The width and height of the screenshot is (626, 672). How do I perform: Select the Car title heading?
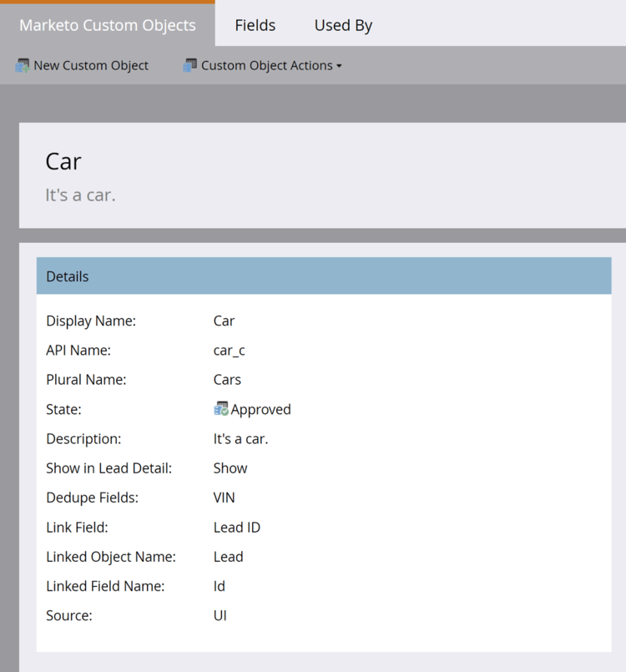[x=63, y=162]
